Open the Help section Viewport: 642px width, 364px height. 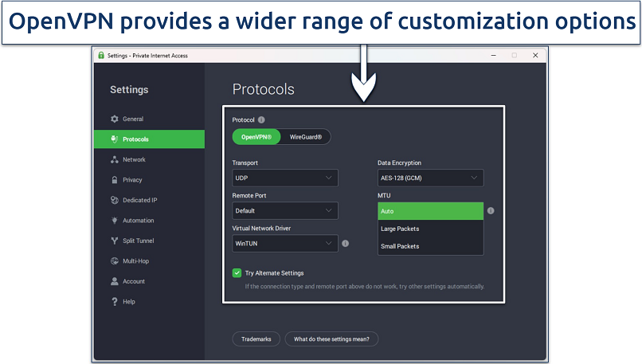click(150, 302)
